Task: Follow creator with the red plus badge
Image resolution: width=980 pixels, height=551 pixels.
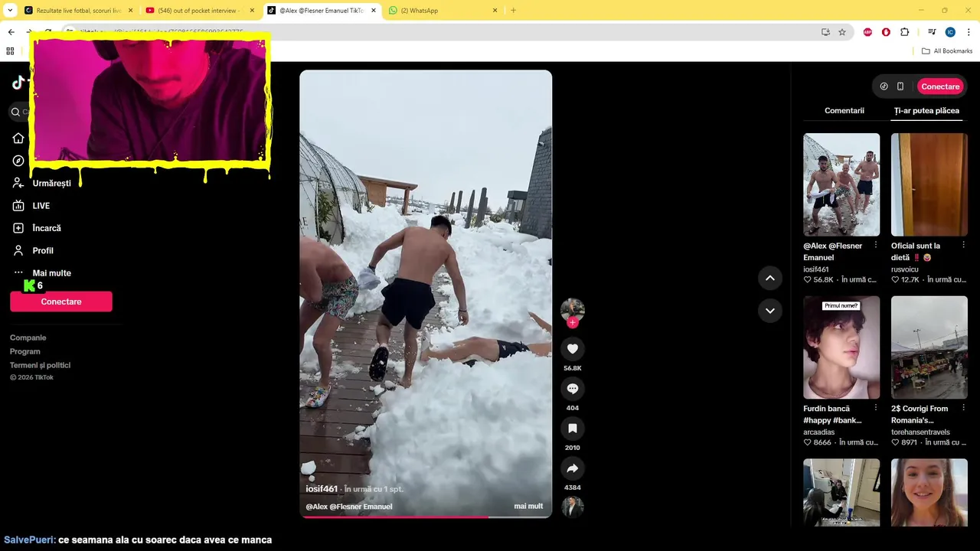Action: point(572,322)
